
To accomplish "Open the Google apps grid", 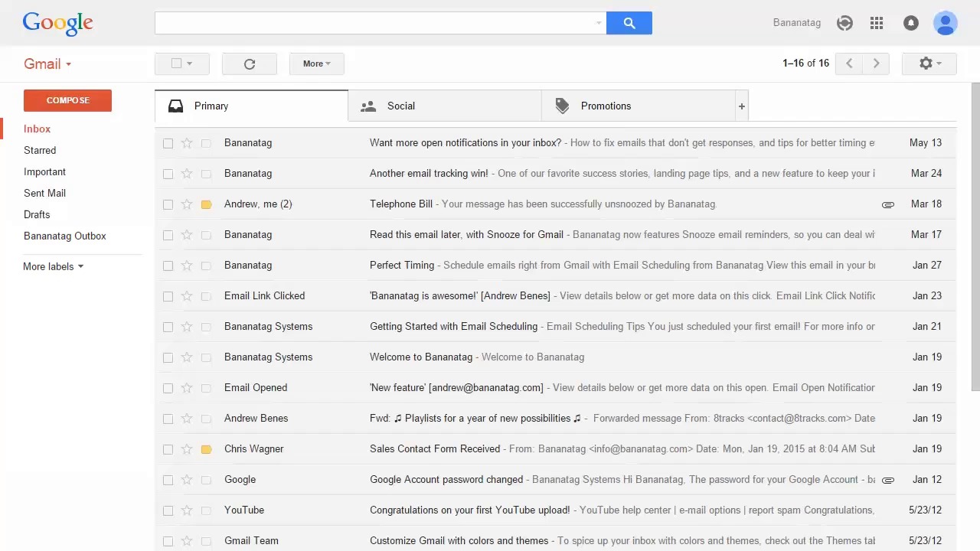I will click(877, 23).
